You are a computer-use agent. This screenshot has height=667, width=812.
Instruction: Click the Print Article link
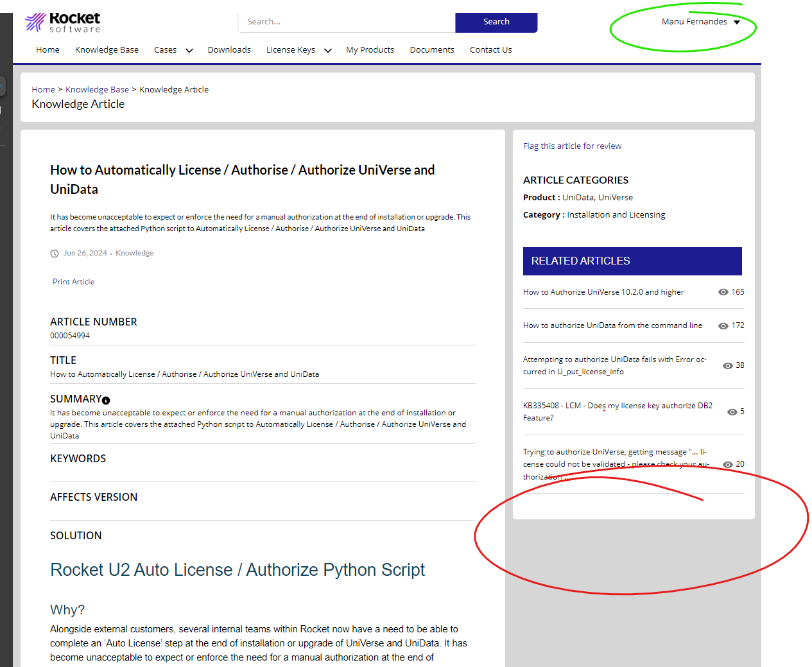tap(73, 281)
